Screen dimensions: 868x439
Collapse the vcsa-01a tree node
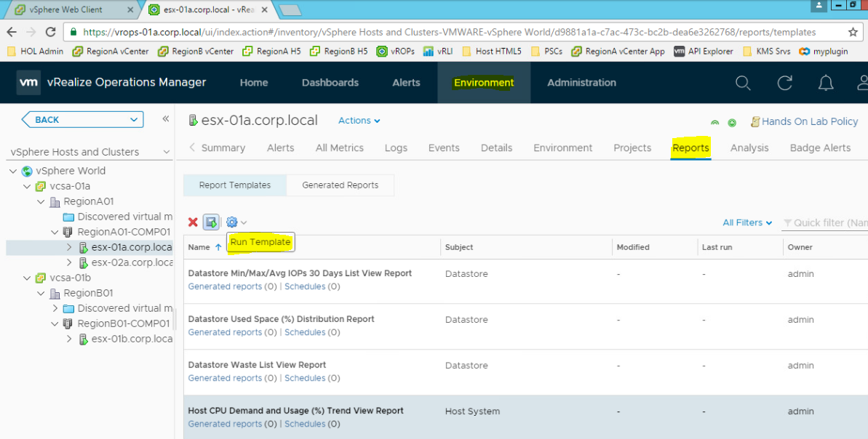27,186
